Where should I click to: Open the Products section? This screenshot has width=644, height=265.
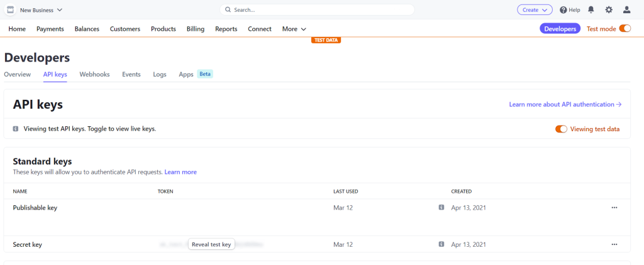[x=164, y=29]
